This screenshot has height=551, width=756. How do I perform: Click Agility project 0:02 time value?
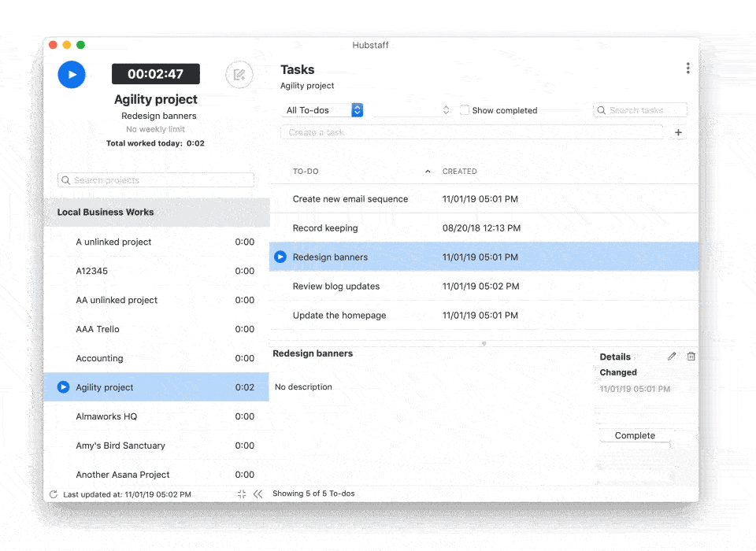pyautogui.click(x=244, y=387)
